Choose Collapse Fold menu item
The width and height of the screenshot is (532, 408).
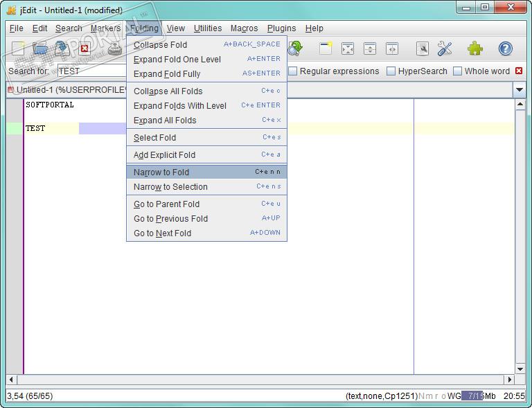pyautogui.click(x=206, y=45)
